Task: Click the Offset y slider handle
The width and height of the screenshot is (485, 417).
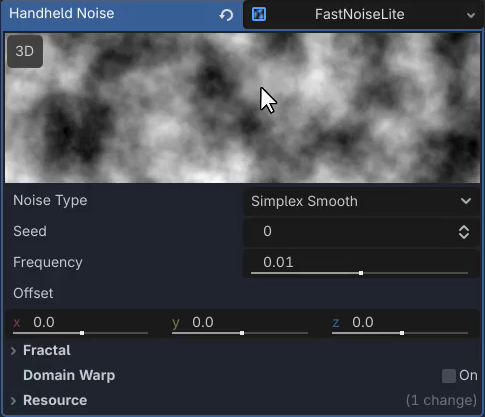Action: pos(242,333)
